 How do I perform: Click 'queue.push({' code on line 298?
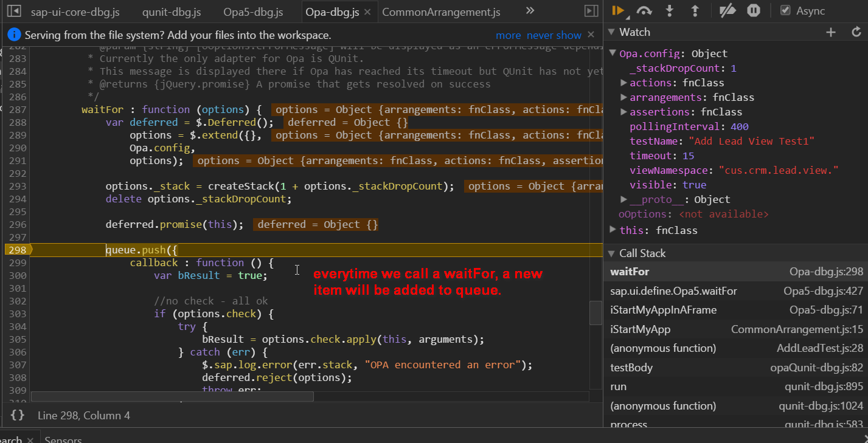pos(142,250)
